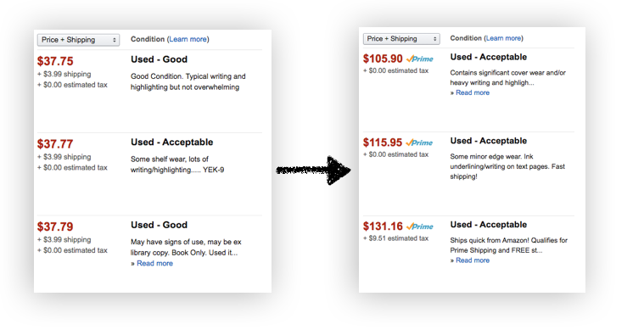Viewport: 644px width, 330px height.
Task: Select the $37.77 price
Action: [55, 144]
